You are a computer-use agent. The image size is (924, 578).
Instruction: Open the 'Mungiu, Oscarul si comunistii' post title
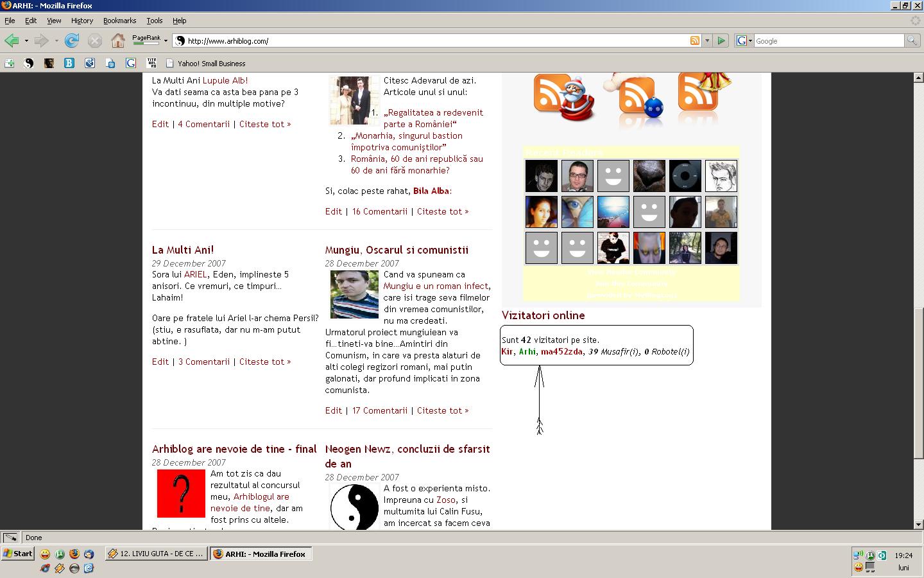(397, 250)
